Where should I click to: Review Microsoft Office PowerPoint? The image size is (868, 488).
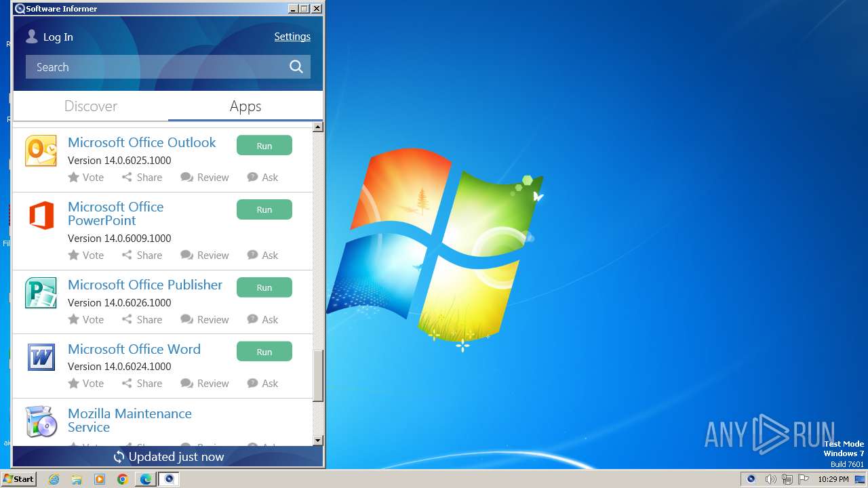tap(205, 255)
